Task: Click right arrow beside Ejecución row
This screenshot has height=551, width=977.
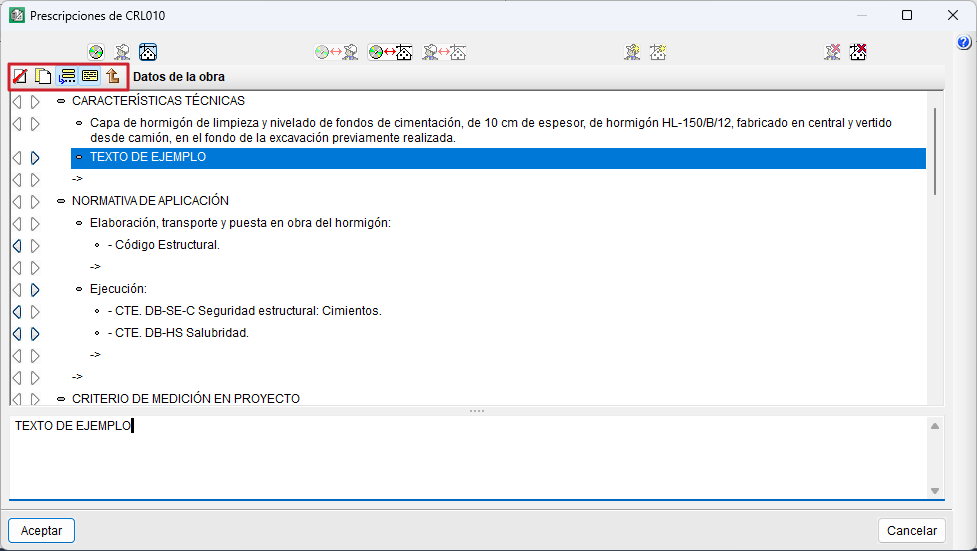Action: click(35, 290)
